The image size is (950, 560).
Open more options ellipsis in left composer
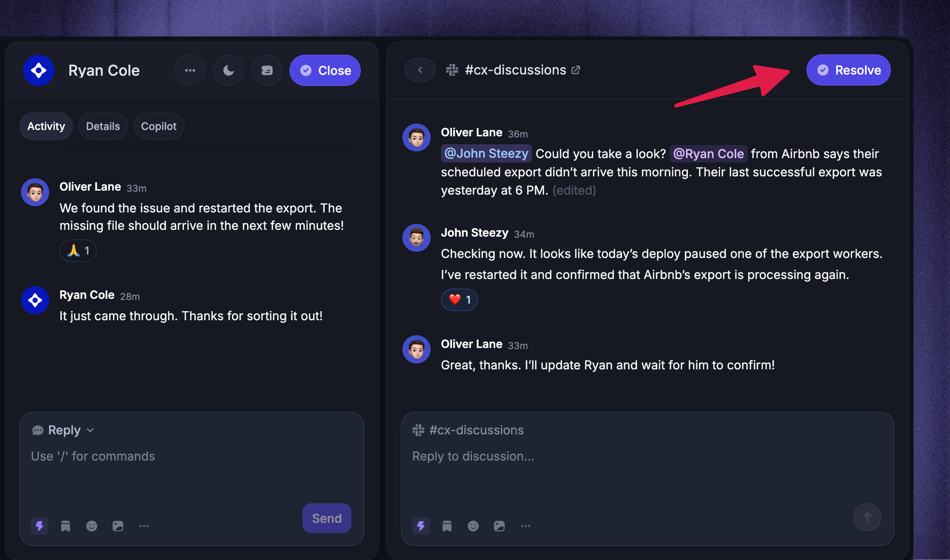point(144,526)
